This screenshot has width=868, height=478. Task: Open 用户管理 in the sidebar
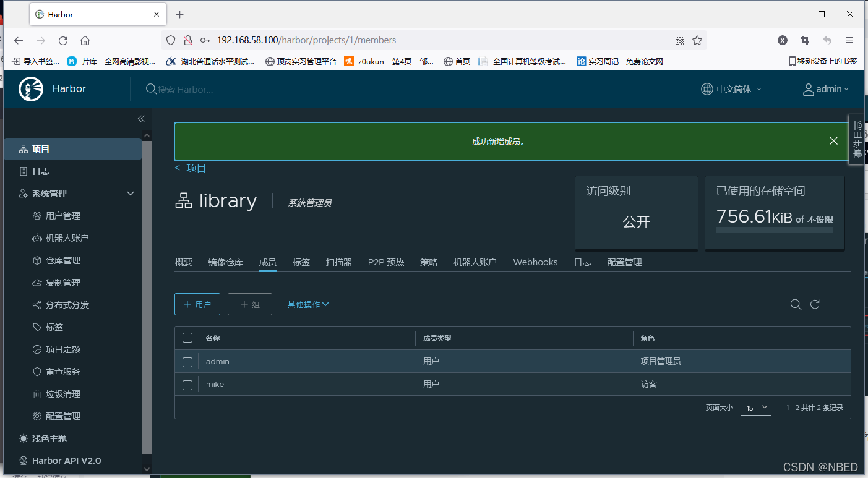pyautogui.click(x=63, y=216)
